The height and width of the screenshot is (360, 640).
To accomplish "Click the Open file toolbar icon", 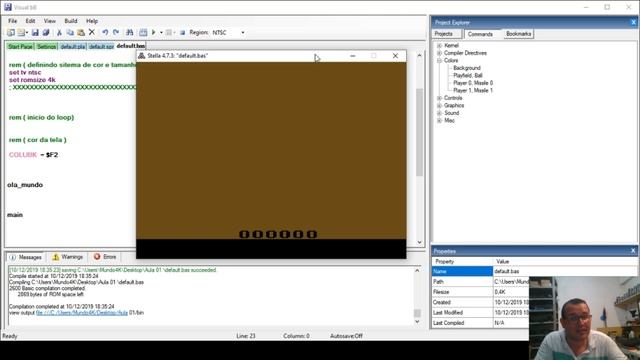I will (20, 32).
